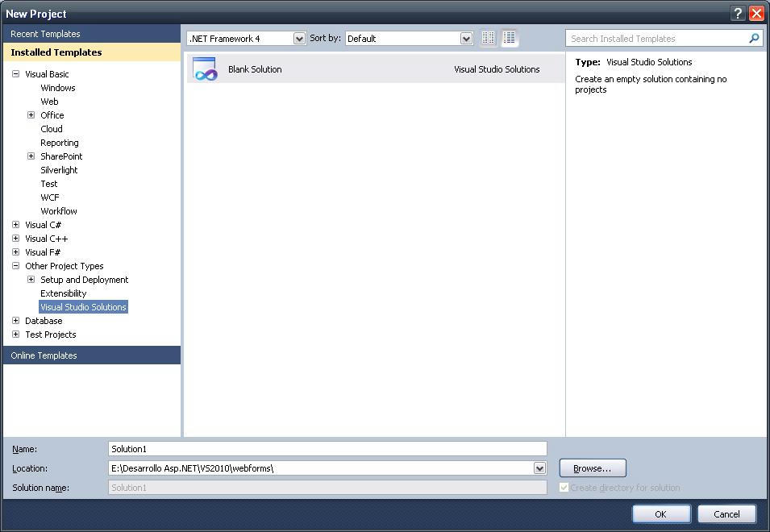The height and width of the screenshot is (532, 770).
Task: Select the Visual C# tree label
Action: tap(44, 225)
